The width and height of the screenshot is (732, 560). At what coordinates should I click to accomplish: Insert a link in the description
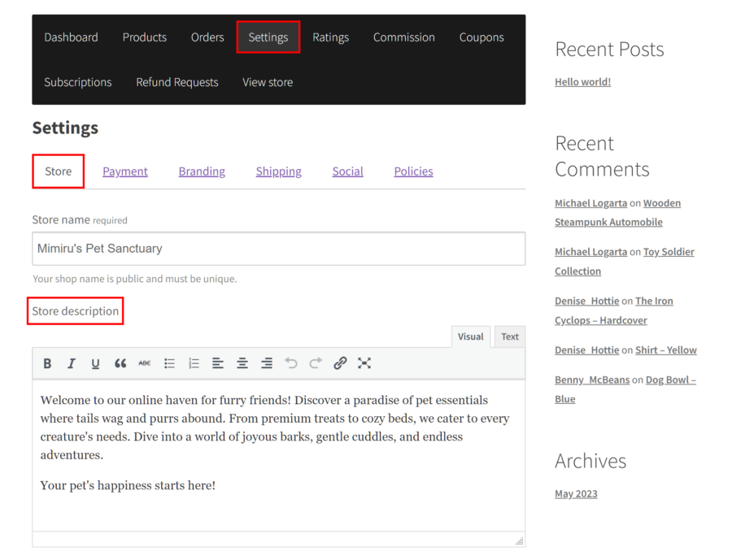[x=340, y=363]
